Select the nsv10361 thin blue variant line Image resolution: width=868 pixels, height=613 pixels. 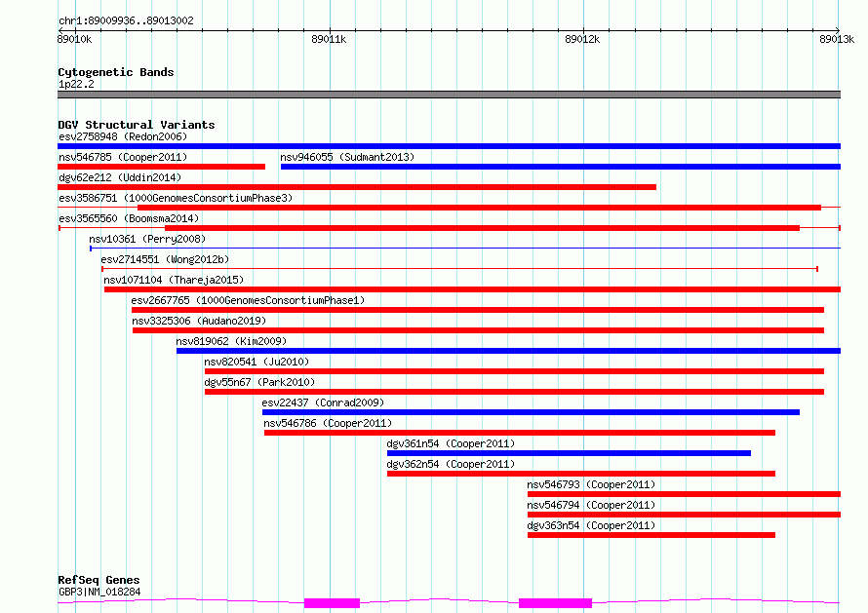465,249
